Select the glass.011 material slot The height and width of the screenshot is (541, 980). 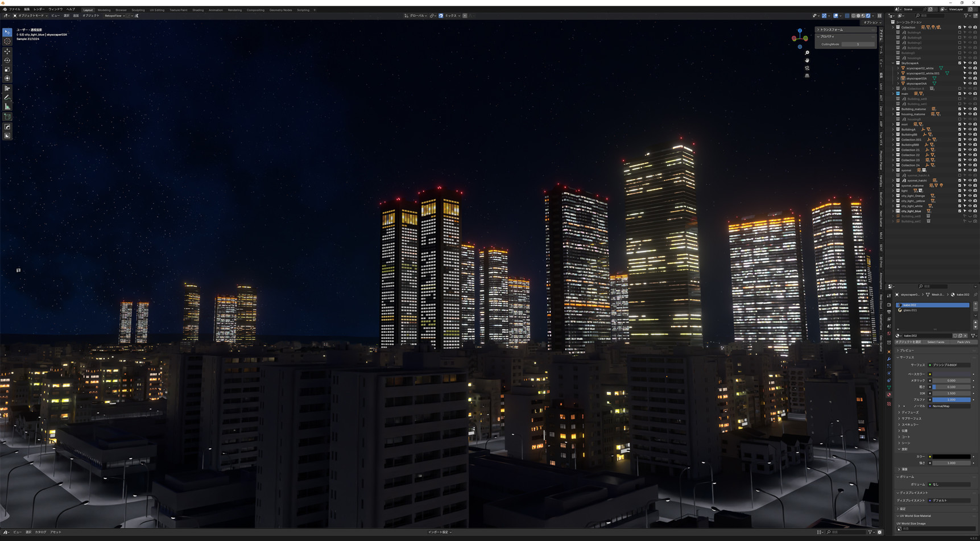(x=910, y=310)
